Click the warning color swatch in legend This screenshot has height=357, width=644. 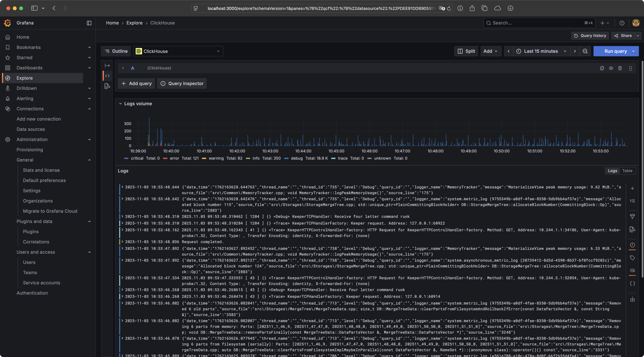pyautogui.click(x=204, y=158)
